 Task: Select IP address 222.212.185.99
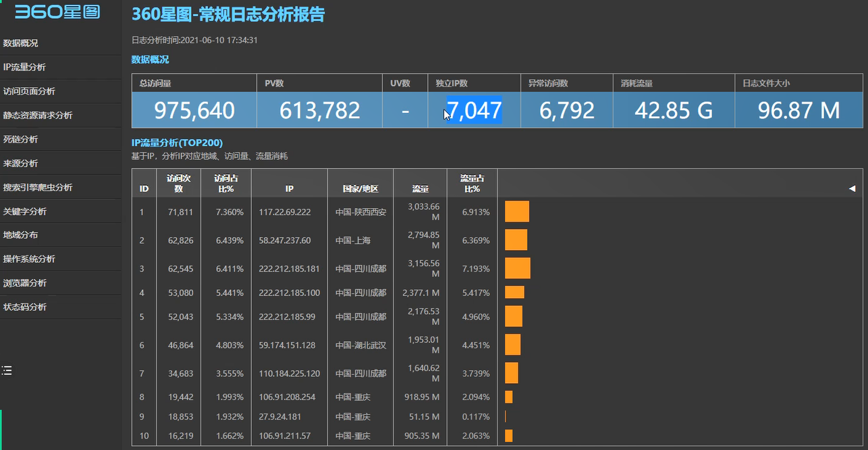point(287,317)
